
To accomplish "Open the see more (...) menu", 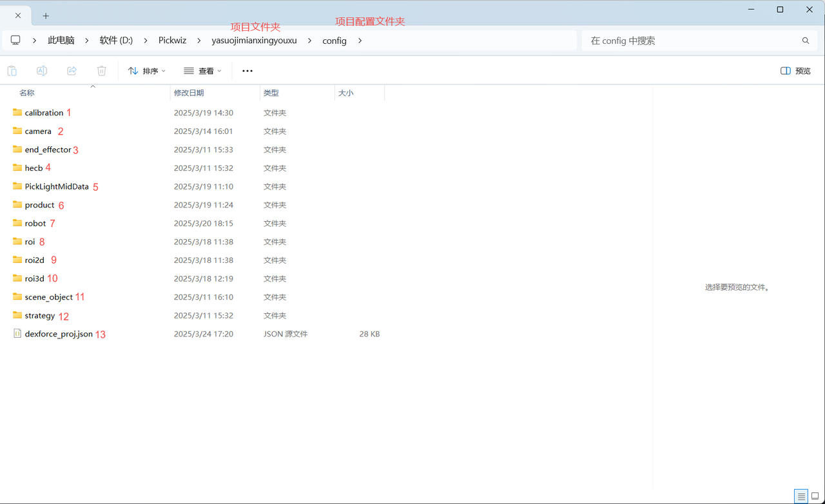I will coord(247,71).
